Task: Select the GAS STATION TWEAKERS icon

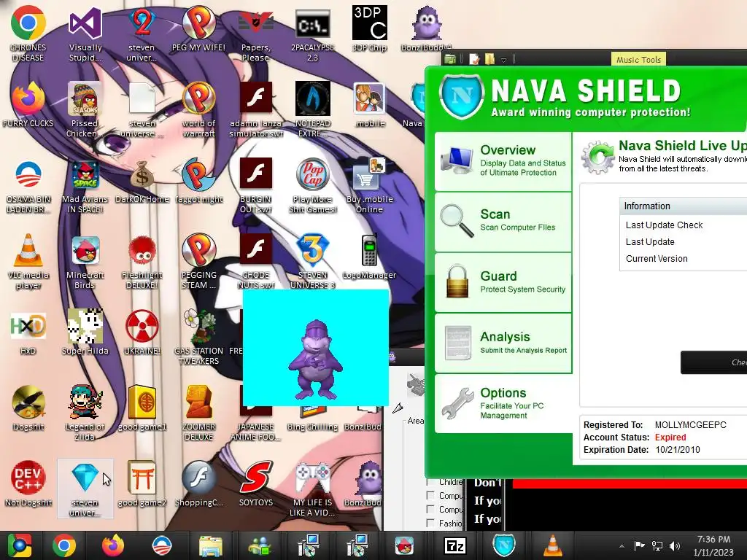Action: 198,337
